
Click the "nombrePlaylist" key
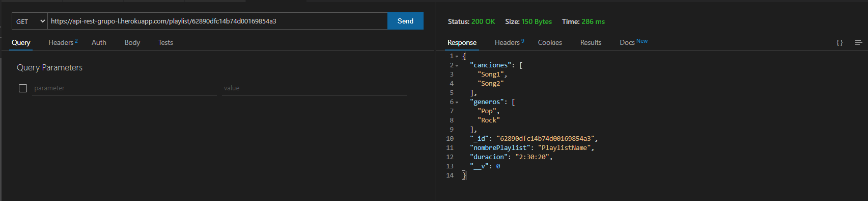coord(500,148)
